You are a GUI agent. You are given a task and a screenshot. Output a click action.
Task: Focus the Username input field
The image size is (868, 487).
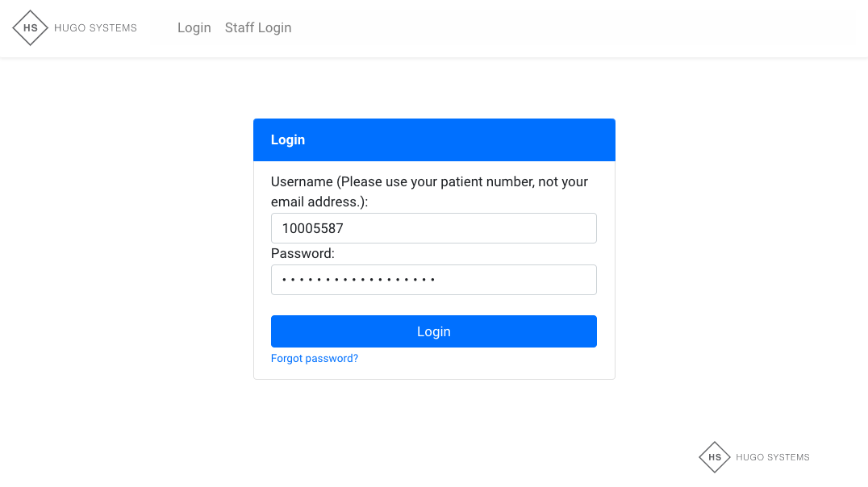[434, 228]
